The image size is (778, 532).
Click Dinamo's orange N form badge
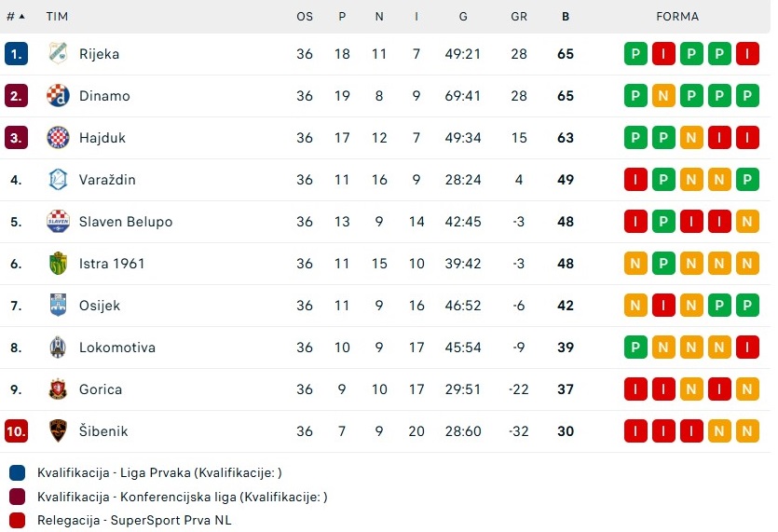point(663,95)
